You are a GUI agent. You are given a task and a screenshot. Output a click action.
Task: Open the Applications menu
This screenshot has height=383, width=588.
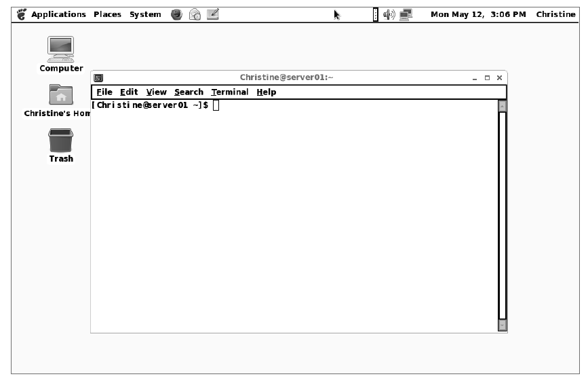(x=58, y=14)
